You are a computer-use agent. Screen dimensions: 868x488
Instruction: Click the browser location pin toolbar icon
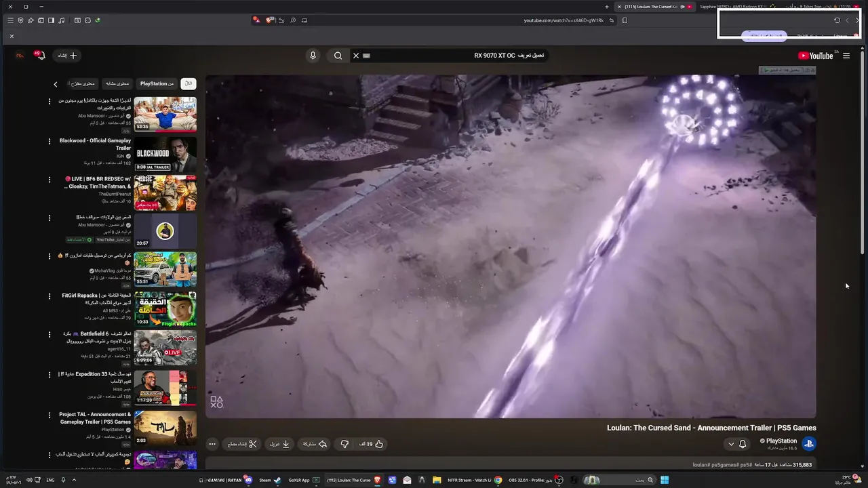pos(20,20)
